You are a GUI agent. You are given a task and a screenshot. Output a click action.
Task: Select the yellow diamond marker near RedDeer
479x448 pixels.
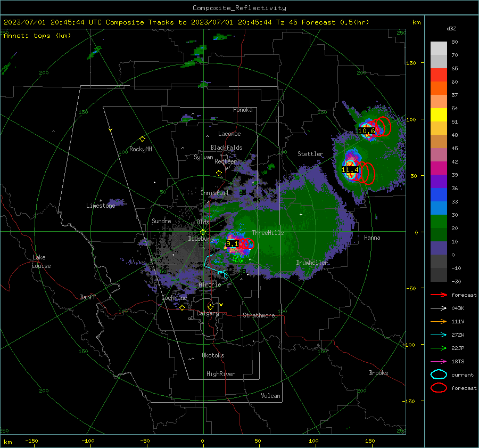[x=219, y=173]
